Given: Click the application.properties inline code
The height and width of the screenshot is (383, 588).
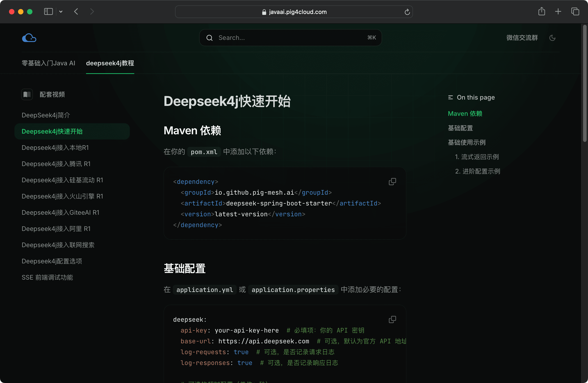Looking at the screenshot, I should point(293,290).
